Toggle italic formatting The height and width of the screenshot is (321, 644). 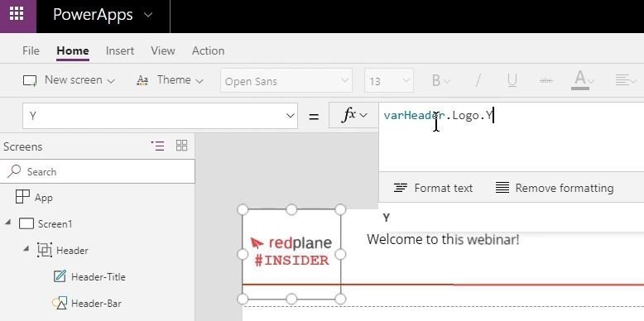478,80
